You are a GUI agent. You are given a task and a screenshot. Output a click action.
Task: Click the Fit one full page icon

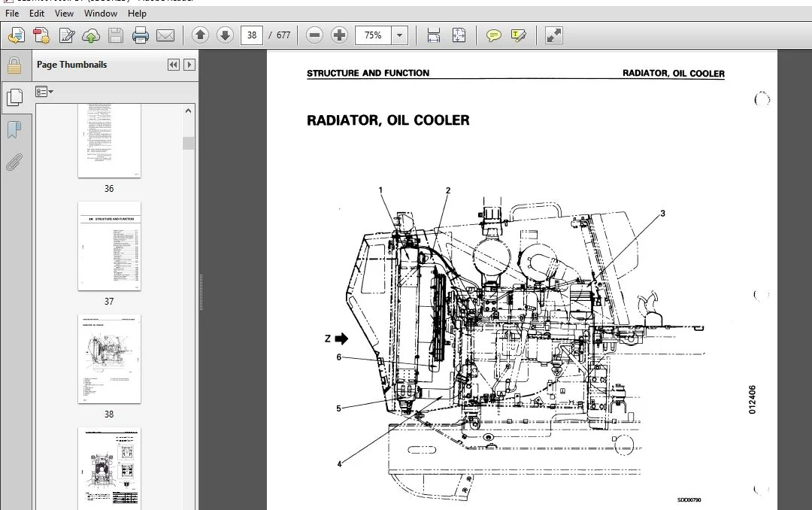(x=459, y=35)
